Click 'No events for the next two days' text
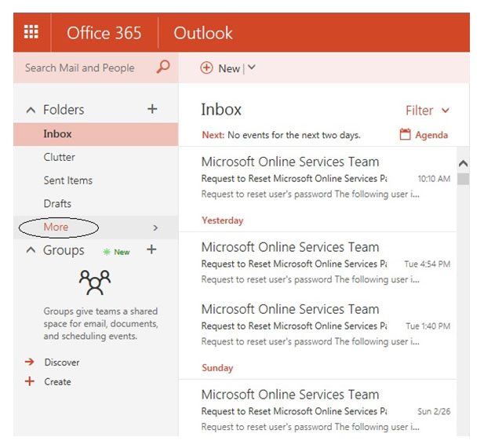The height and width of the screenshot is (448, 484). pyautogui.click(x=294, y=135)
